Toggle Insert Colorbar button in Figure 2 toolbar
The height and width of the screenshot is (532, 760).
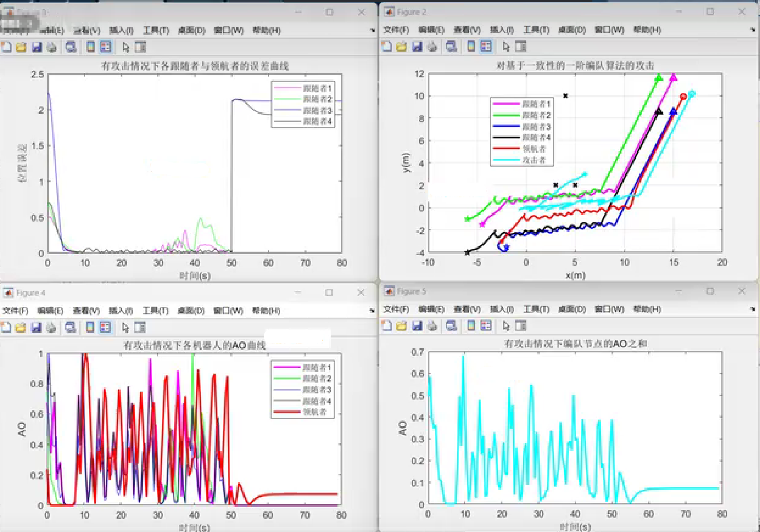pos(471,47)
